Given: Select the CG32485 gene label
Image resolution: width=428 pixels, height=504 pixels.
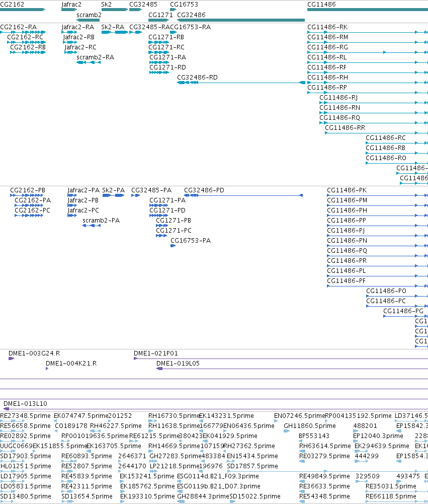Looking at the screenshot, I should pos(143,5).
